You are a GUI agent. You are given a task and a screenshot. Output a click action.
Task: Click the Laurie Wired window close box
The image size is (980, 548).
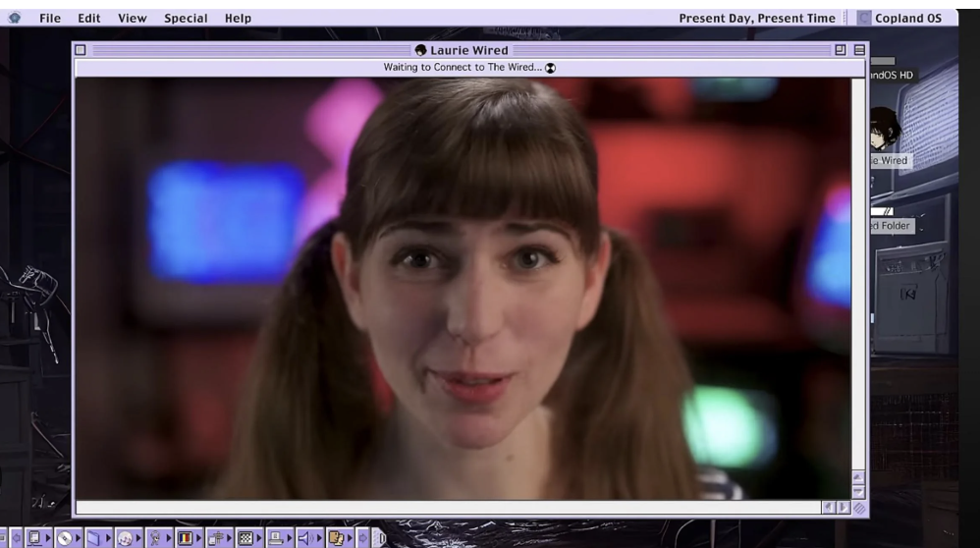coord(81,50)
